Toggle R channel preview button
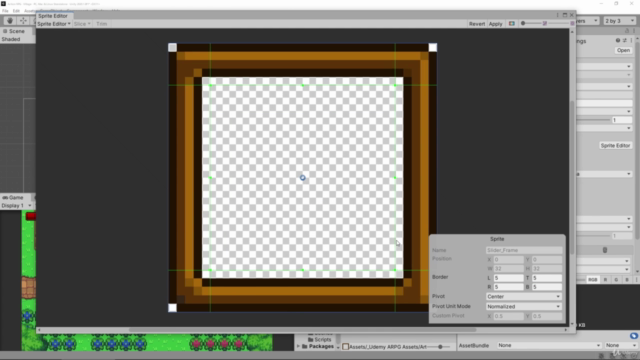640x360 pixels. 605,280
